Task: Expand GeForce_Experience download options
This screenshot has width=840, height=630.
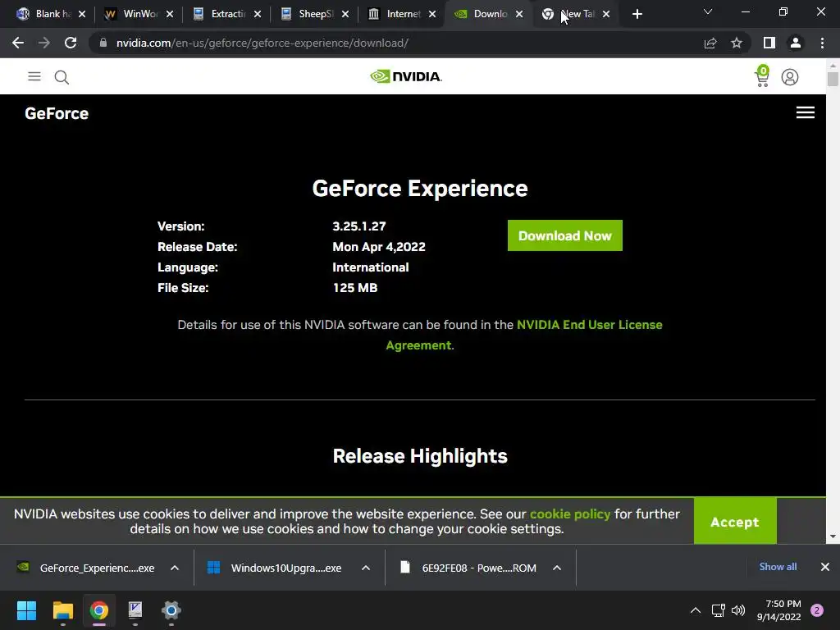Action: [x=175, y=568]
